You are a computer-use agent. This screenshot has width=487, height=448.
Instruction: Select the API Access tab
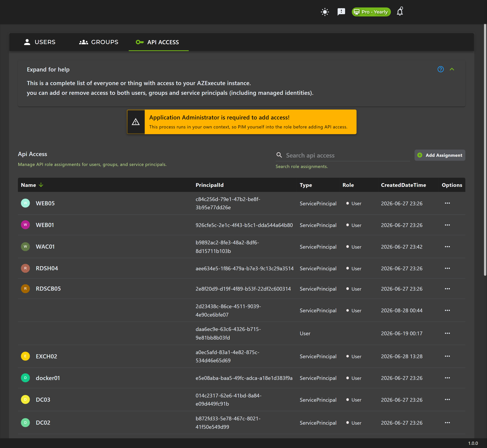159,42
